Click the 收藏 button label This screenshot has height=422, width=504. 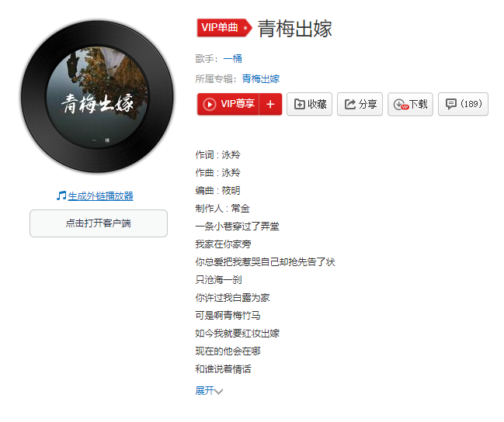(x=317, y=104)
